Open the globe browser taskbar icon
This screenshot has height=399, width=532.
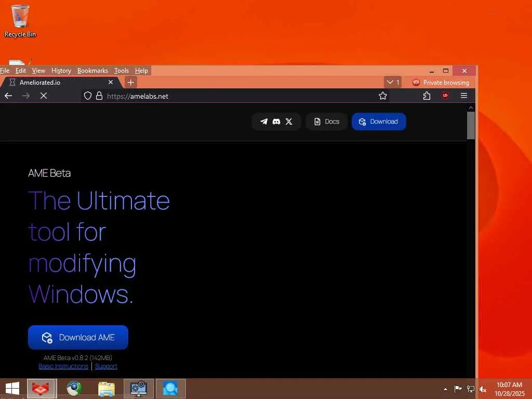click(74, 389)
